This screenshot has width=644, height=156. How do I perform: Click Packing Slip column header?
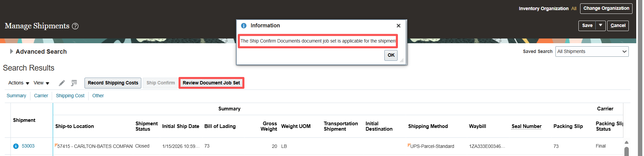(x=568, y=126)
